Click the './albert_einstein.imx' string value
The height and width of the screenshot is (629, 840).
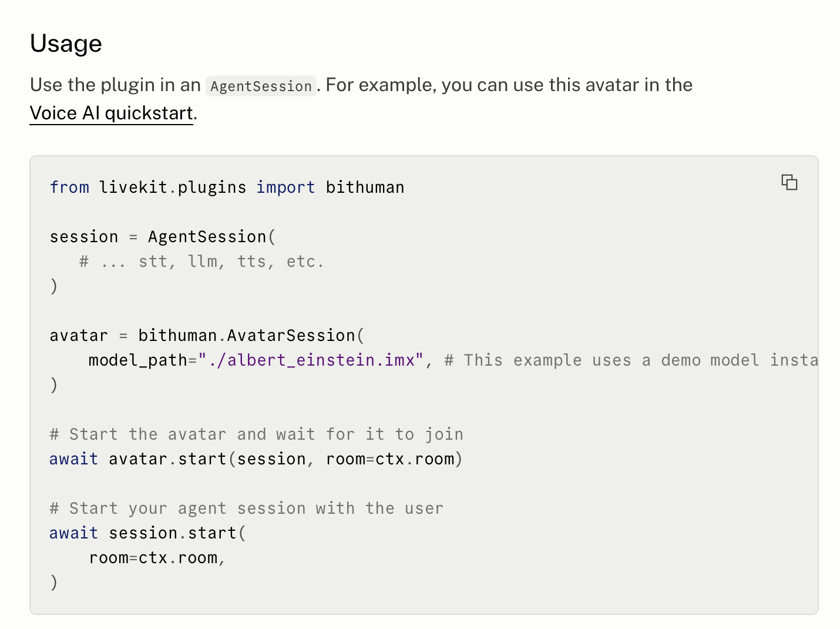point(311,360)
